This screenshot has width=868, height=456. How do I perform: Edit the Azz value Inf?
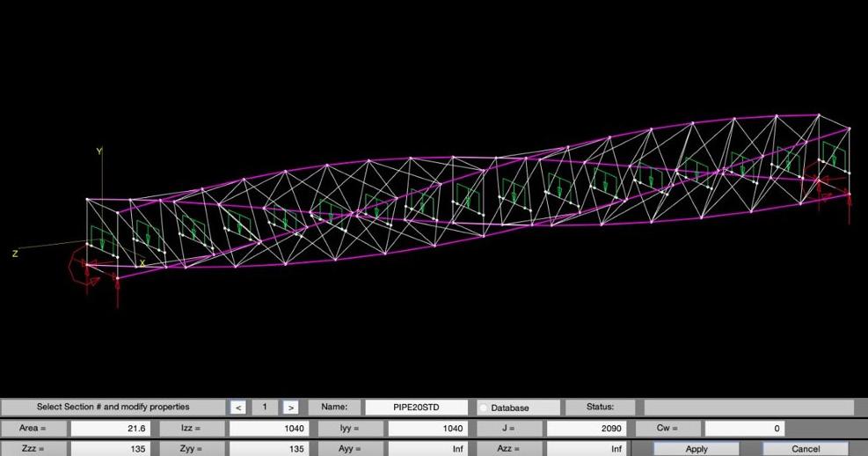point(587,448)
